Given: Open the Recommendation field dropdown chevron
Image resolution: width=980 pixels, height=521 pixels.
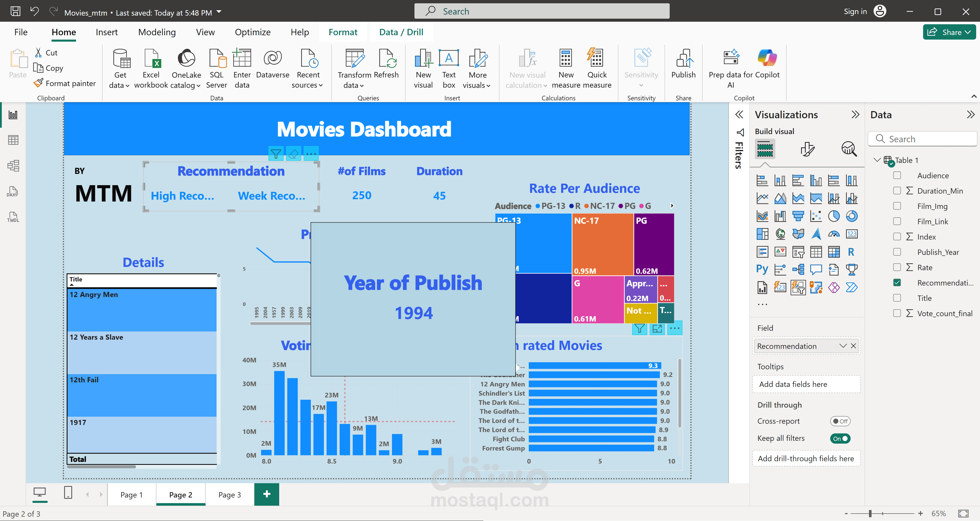Looking at the screenshot, I should click(843, 346).
